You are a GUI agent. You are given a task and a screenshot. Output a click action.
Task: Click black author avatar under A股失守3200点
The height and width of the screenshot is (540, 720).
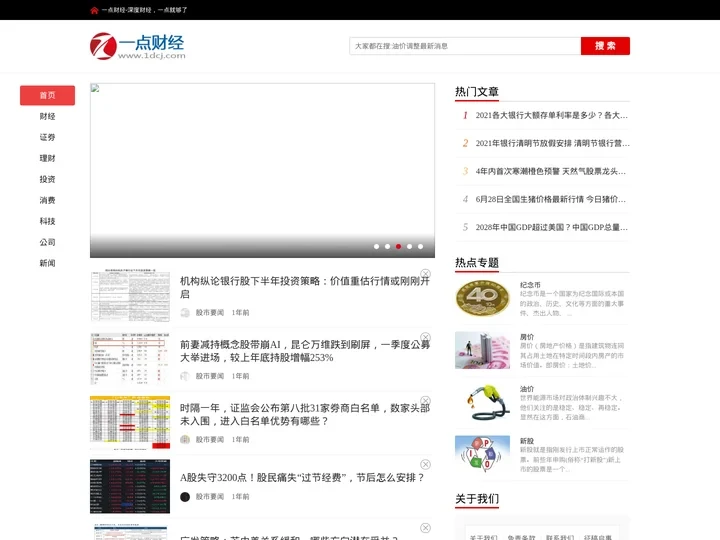(x=185, y=497)
